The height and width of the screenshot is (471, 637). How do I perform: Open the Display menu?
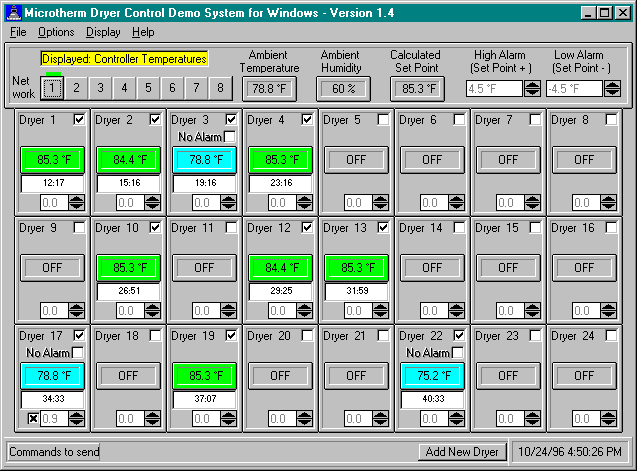(103, 32)
